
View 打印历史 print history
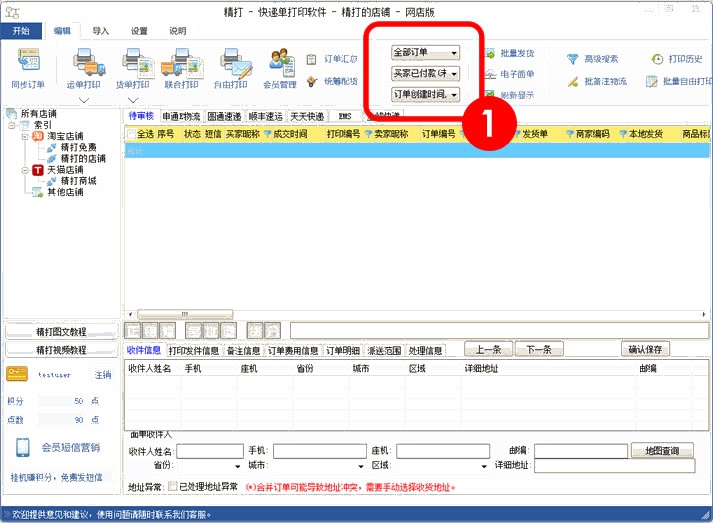[677, 59]
